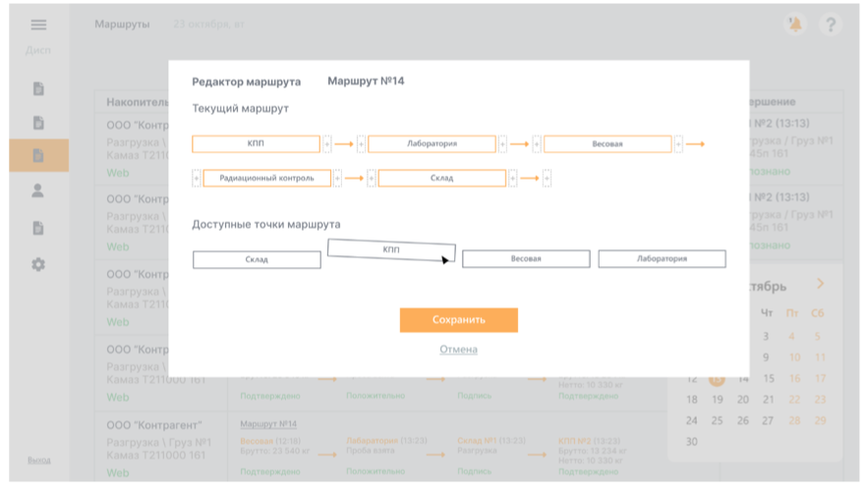Click plus slot left of Лаборатория route node
This screenshot has height=492, width=868.
(x=361, y=143)
